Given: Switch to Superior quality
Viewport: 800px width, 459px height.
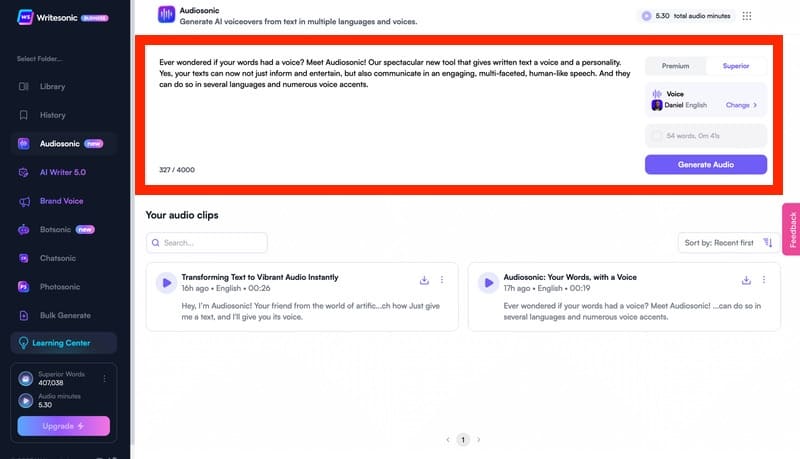Looking at the screenshot, I should [x=736, y=66].
